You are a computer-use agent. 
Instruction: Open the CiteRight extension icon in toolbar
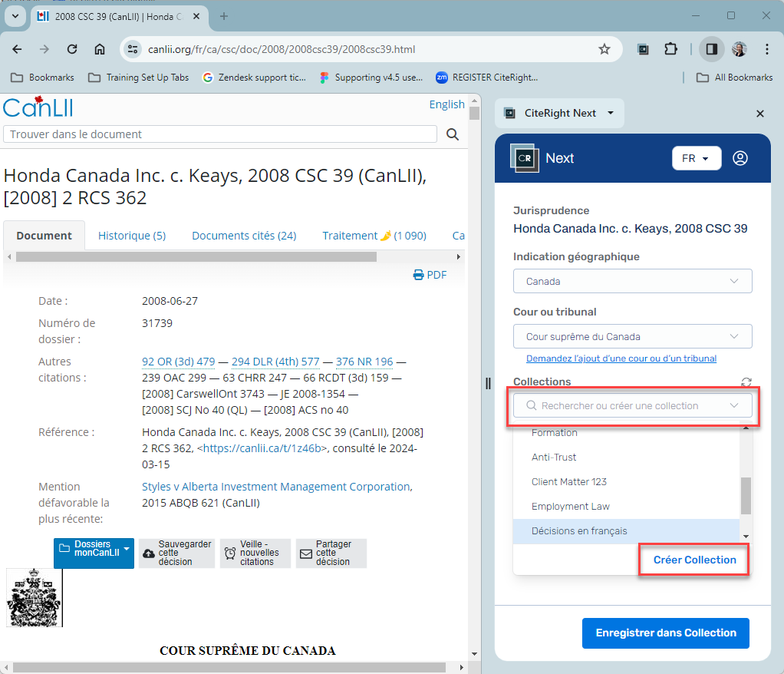(x=643, y=49)
